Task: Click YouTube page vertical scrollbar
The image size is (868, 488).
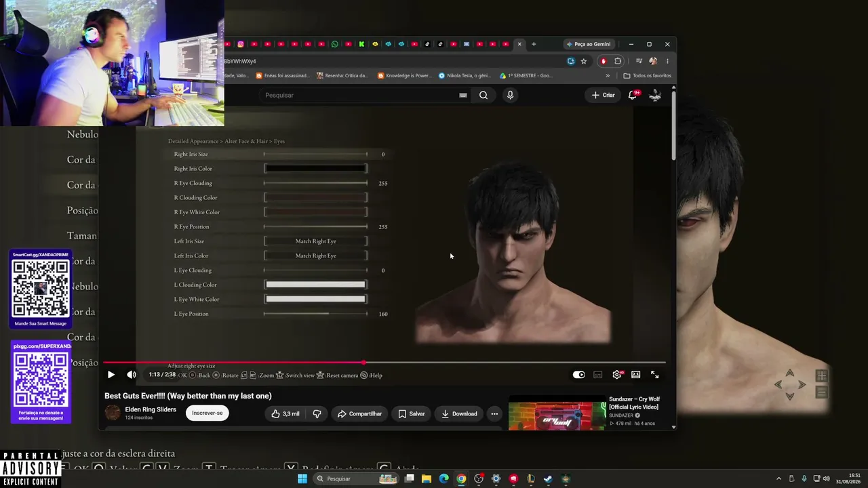Action: (673, 125)
